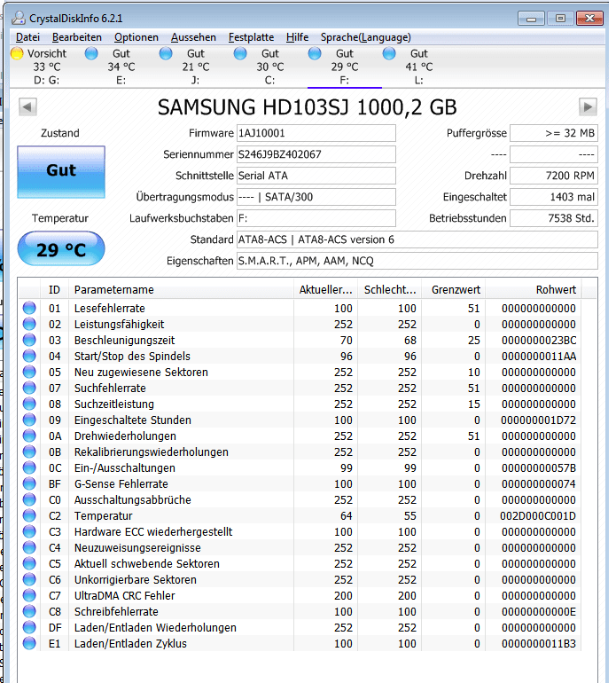
Task: Click status icon of Laden/Entladen Zyklus
Action: (29, 643)
